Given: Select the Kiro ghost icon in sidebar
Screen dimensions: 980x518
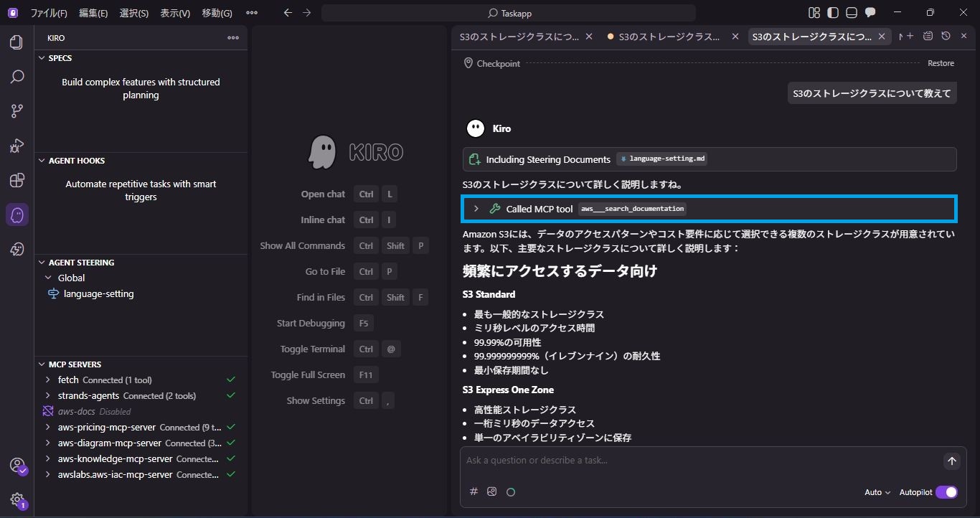Looking at the screenshot, I should tap(17, 215).
